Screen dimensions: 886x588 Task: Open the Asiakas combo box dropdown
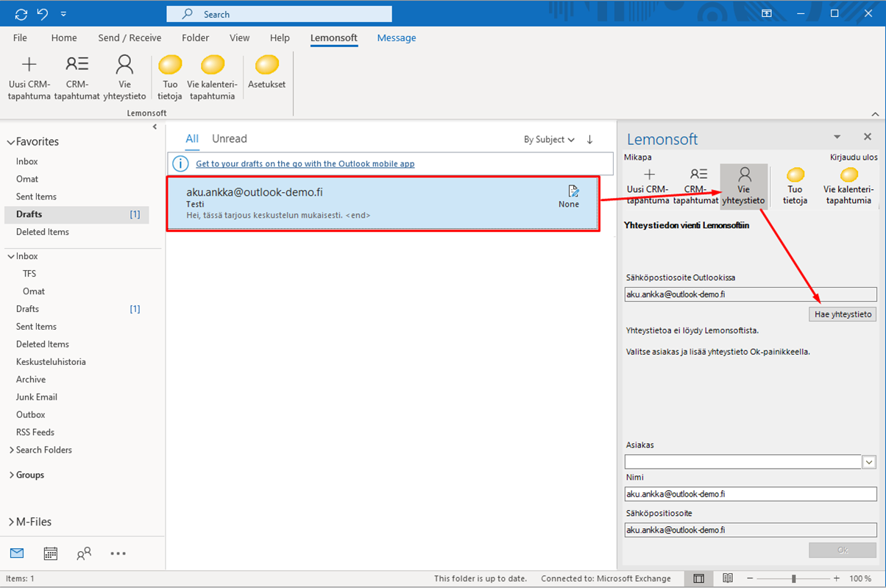pyautogui.click(x=869, y=462)
